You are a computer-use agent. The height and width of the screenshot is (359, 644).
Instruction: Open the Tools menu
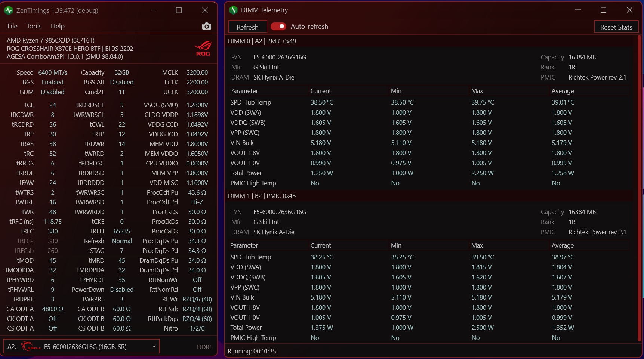point(34,26)
